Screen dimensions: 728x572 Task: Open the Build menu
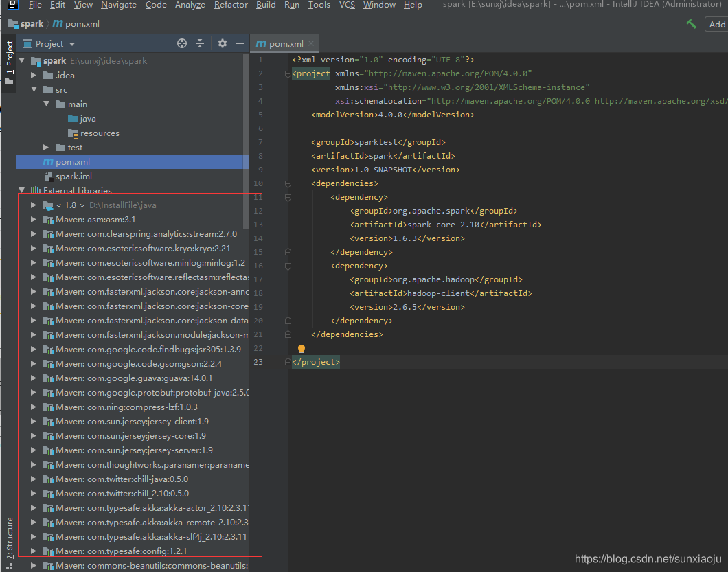click(266, 5)
